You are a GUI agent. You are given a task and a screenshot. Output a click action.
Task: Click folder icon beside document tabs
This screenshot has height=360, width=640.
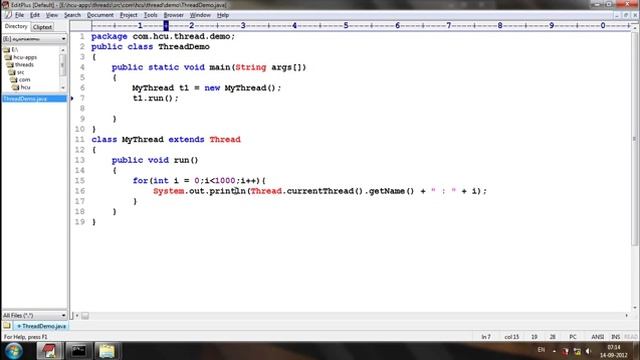click(x=7, y=326)
